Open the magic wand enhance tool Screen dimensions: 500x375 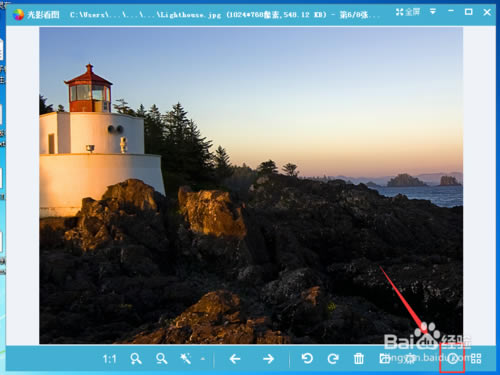(186, 359)
